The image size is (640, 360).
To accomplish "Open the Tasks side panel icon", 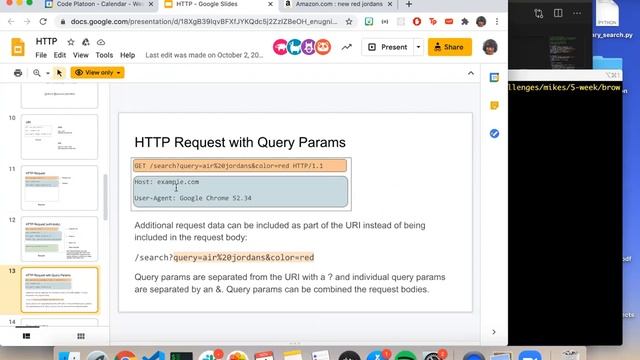I will click(x=494, y=133).
